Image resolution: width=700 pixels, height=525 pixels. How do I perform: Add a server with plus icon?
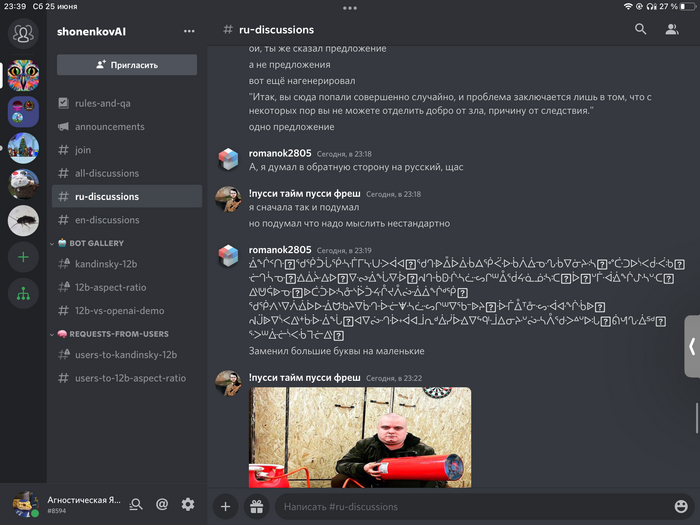[x=23, y=257]
